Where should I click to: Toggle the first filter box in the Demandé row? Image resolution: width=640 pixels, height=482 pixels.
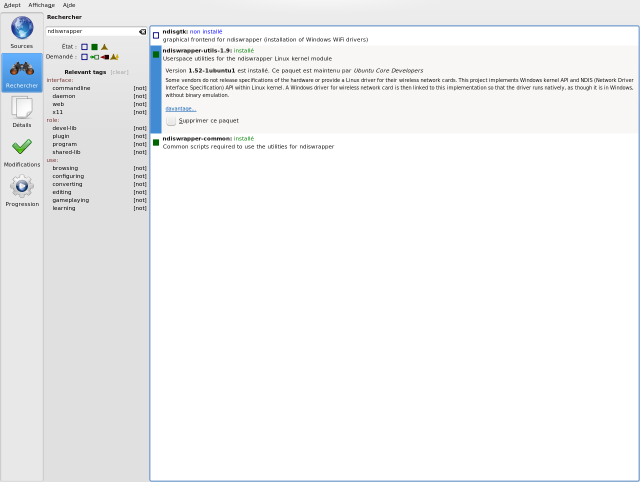(84, 57)
